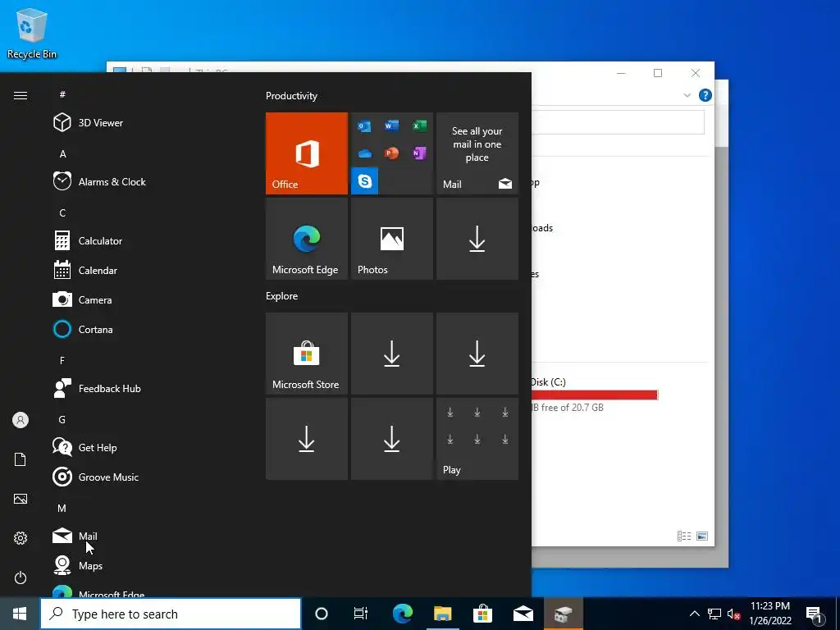Open Feedback Hub app
Screen dimensions: 840x630
[x=97, y=388]
